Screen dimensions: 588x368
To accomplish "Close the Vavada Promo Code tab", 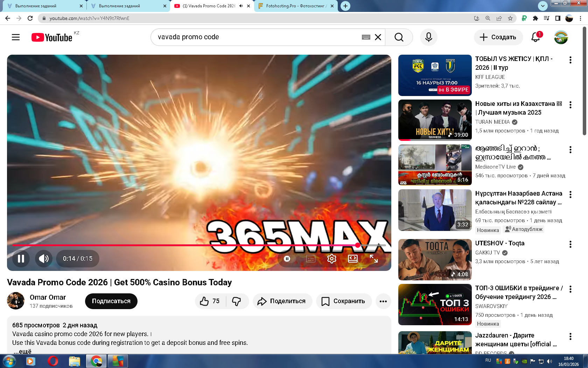I will (248, 6).
